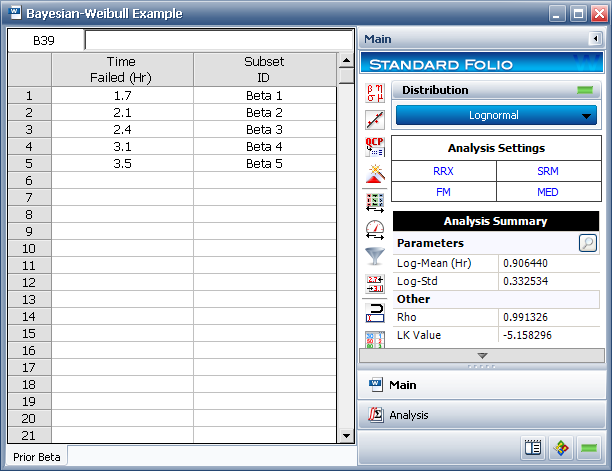Select the Prior Beta sheet tab
612x471 pixels.
click(37, 456)
